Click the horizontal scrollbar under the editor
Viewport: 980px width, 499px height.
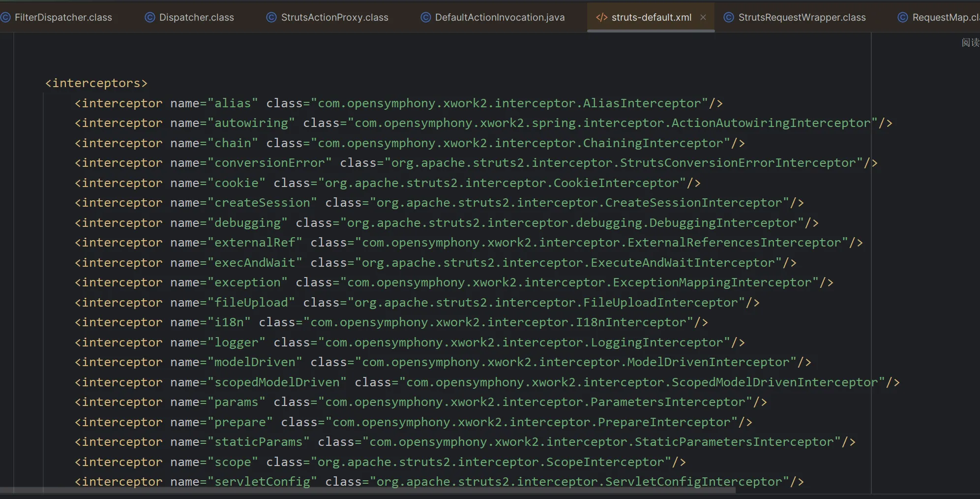368,490
